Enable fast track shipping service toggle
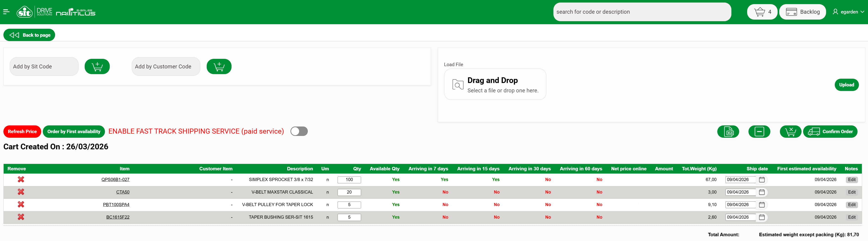Image resolution: width=868 pixels, height=241 pixels. [x=299, y=131]
